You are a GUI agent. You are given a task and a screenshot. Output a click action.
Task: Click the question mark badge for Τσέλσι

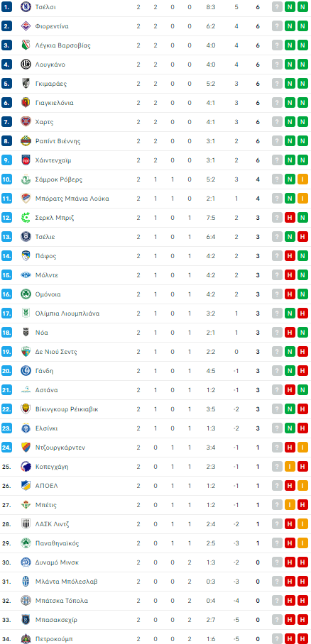tap(277, 7)
